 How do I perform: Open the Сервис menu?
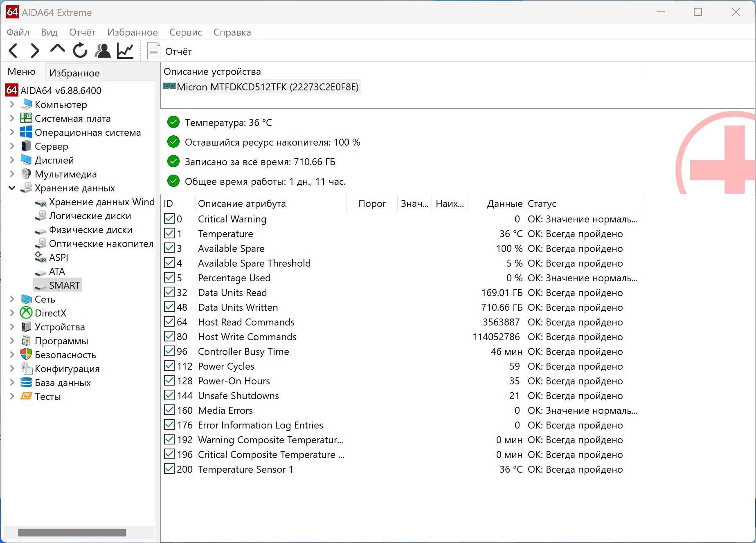[x=186, y=32]
